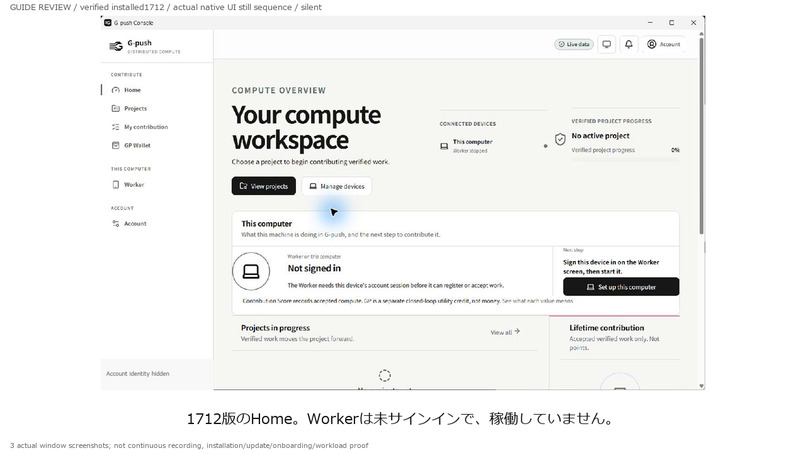This screenshot has width=806, height=453.
Task: Open the Account button in header
Action: click(664, 44)
